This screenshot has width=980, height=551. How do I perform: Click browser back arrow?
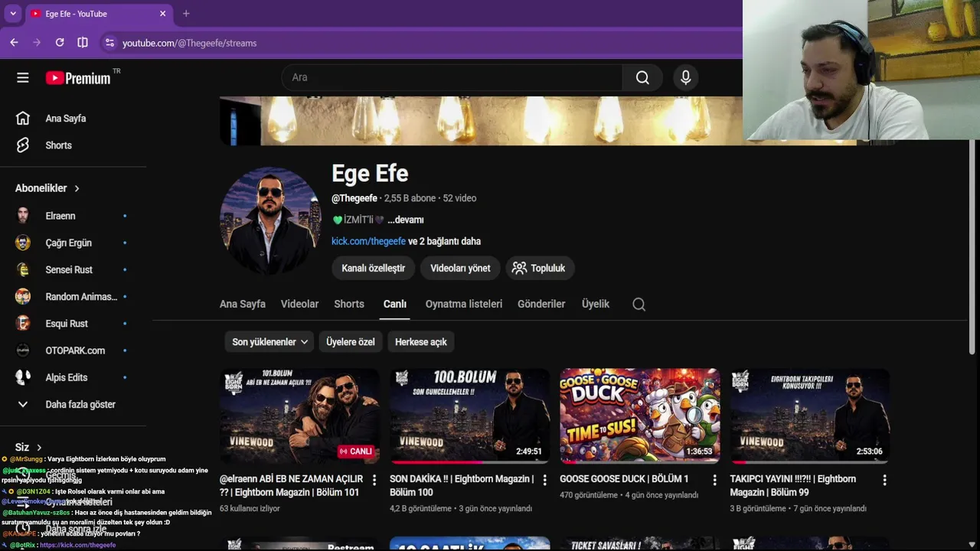click(14, 43)
